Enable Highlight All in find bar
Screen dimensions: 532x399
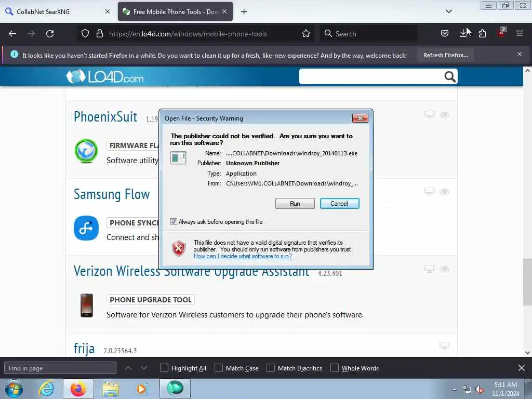(164, 368)
